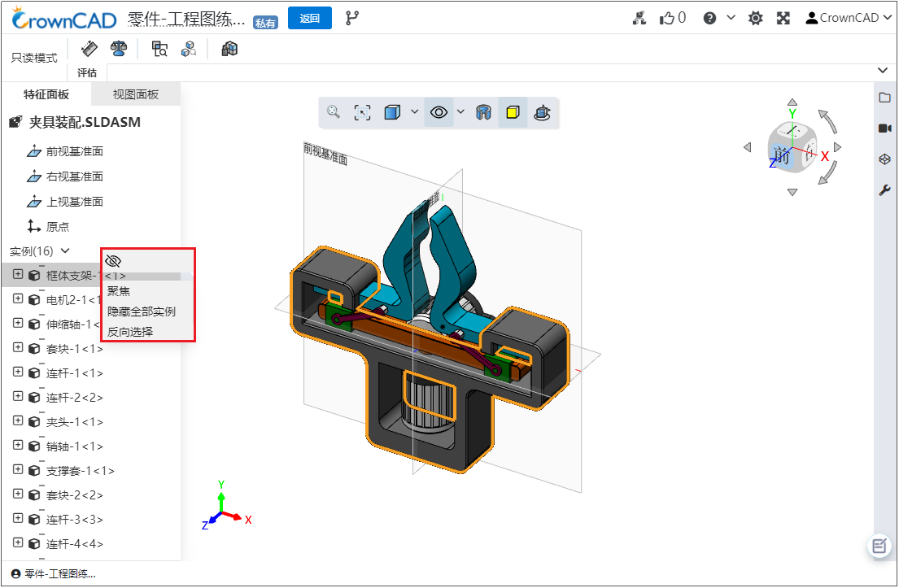Screen dimensions: 899x588
Task: Click the rotate-about-axis icon in view toolbar
Action: pyautogui.click(x=542, y=112)
